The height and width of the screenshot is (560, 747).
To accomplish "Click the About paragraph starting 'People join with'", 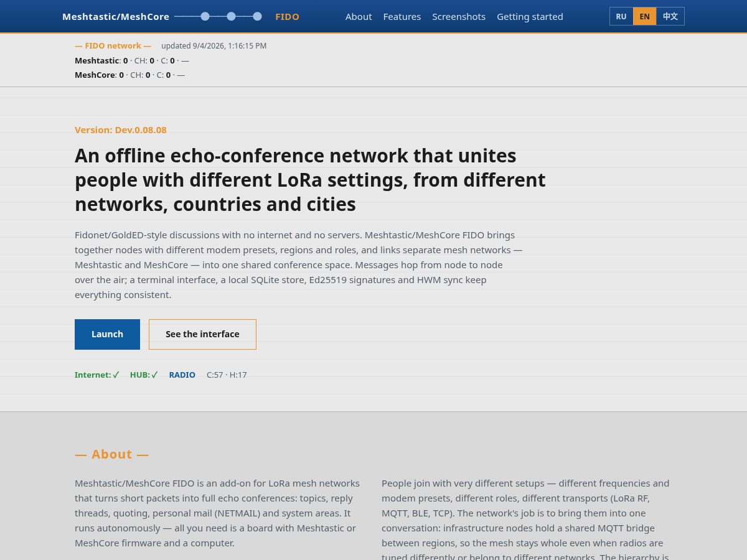I will [x=525, y=518].
